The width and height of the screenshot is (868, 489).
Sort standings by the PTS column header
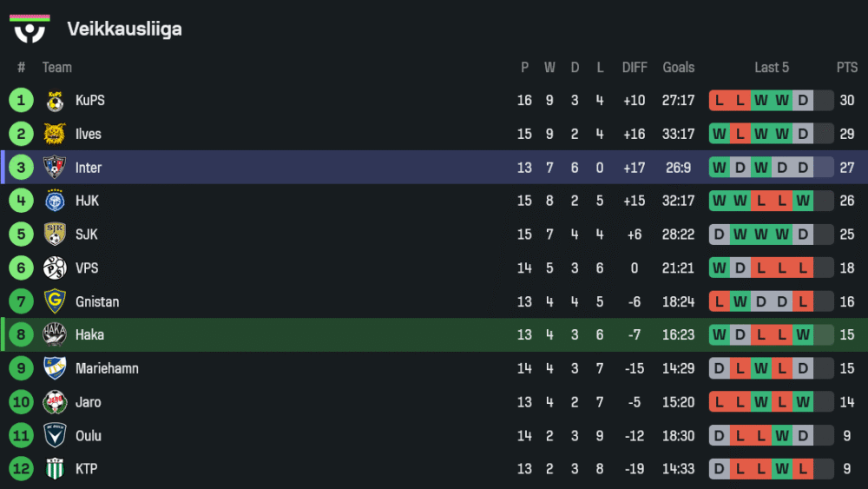pos(846,68)
